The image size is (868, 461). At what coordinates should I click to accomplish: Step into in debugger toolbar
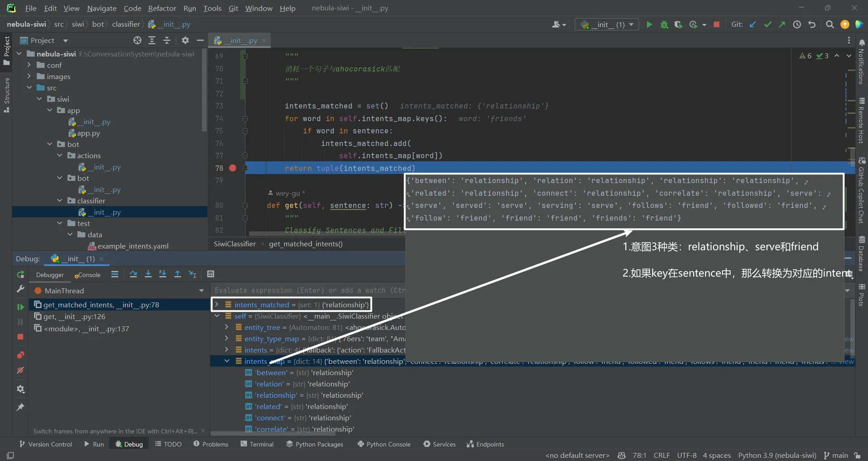(x=148, y=274)
